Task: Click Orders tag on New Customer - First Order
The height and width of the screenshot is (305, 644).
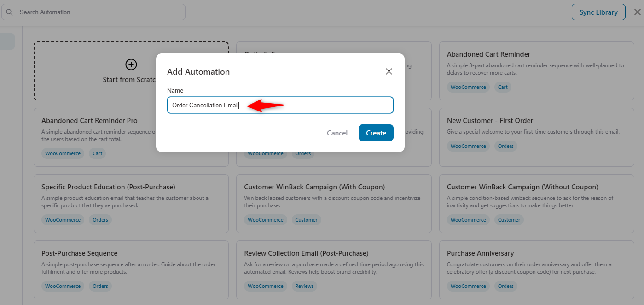Action: click(505, 146)
